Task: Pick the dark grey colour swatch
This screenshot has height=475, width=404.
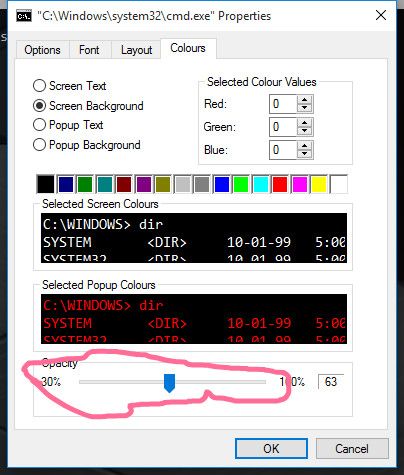Action: tap(202, 184)
